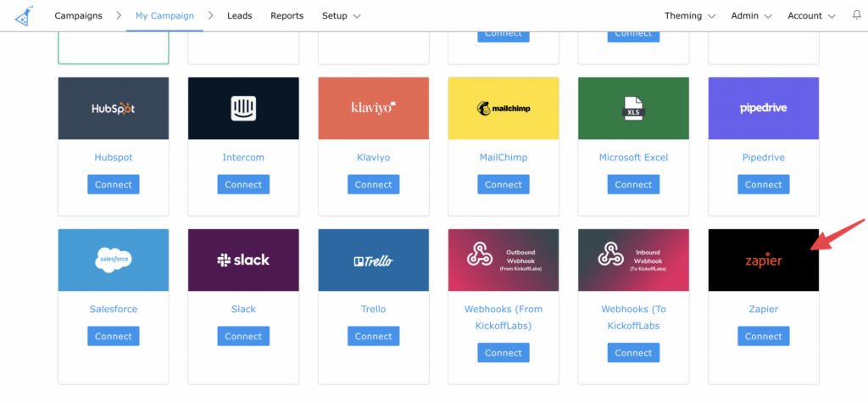Connect the Slack integration

(243, 337)
